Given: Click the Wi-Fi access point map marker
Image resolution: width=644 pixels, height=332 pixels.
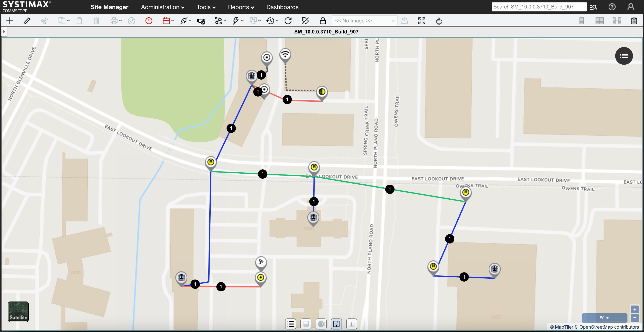Looking at the screenshot, I should pyautogui.click(x=285, y=55).
